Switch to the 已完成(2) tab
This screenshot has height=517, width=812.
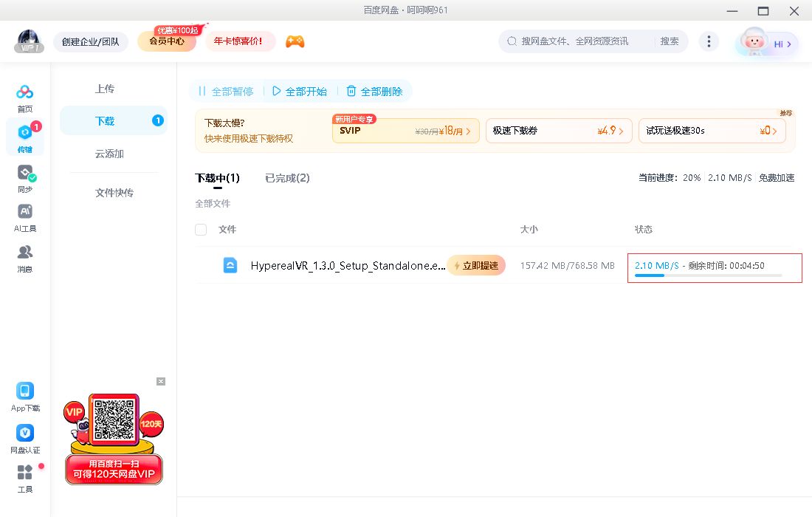tap(287, 178)
